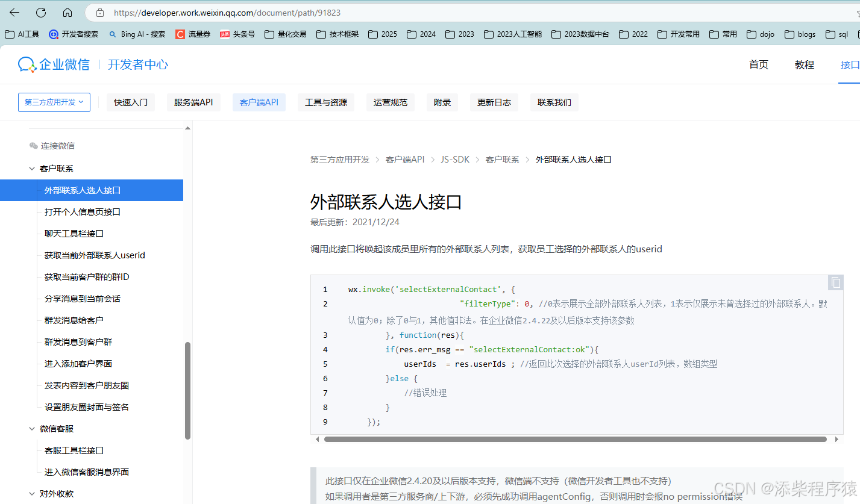This screenshot has height=504, width=860.
Task: Click the browser address bar URL
Action: click(x=227, y=13)
